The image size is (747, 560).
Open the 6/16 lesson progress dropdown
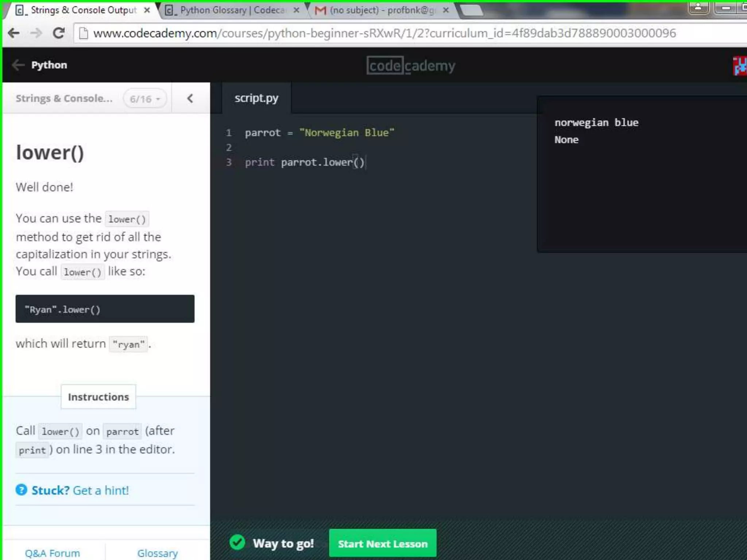coord(145,99)
